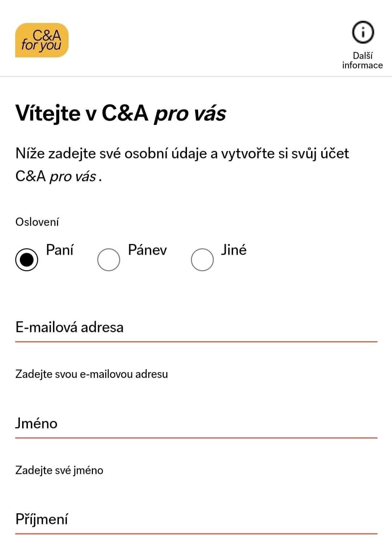Pick the Jiné radio button
Image resolution: width=392 pixels, height=535 pixels.
(202, 260)
